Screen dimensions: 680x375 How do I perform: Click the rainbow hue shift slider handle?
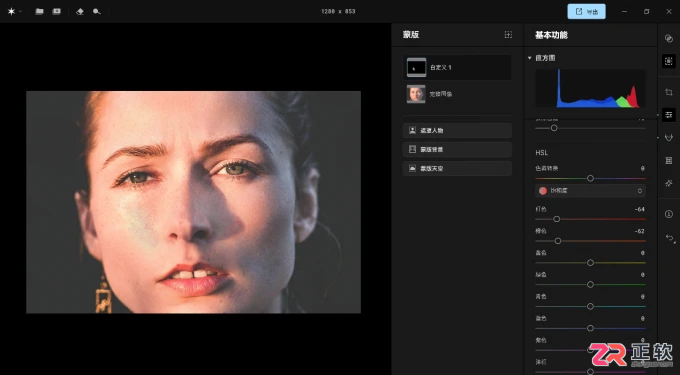point(590,178)
